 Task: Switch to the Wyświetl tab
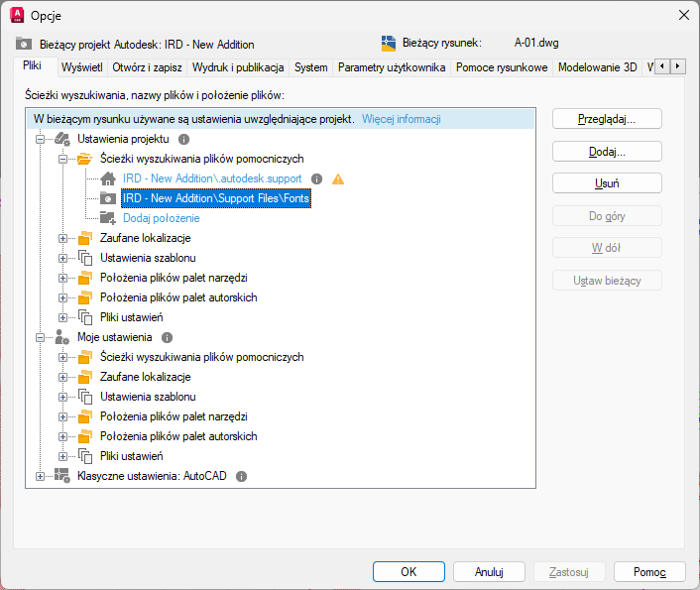pos(81,67)
